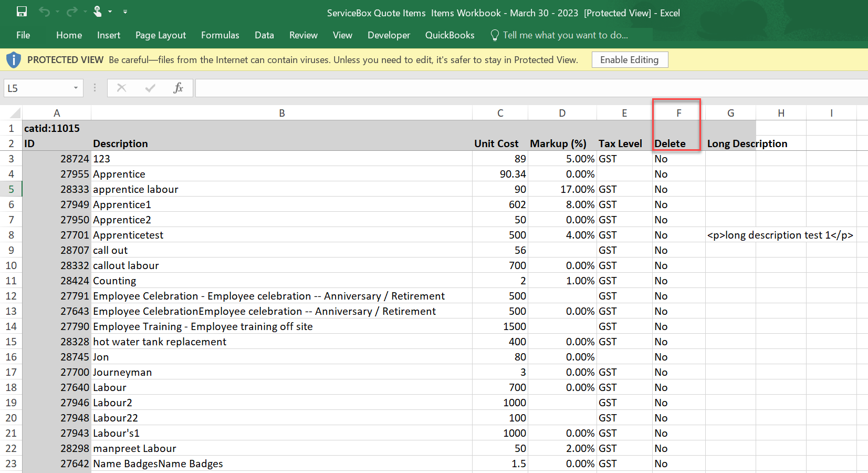This screenshot has width=868, height=473.
Task: Click the Redo arrow icon
Action: (x=72, y=12)
